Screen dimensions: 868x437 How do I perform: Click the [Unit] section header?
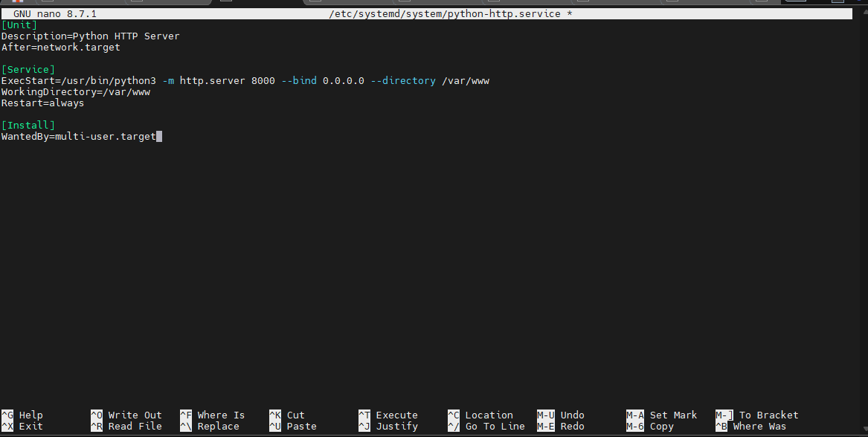pos(19,25)
